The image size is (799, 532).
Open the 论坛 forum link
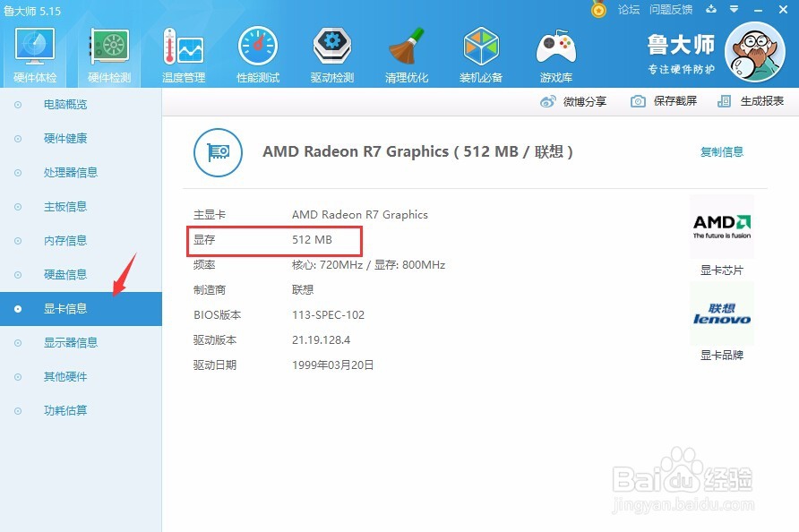628,9
